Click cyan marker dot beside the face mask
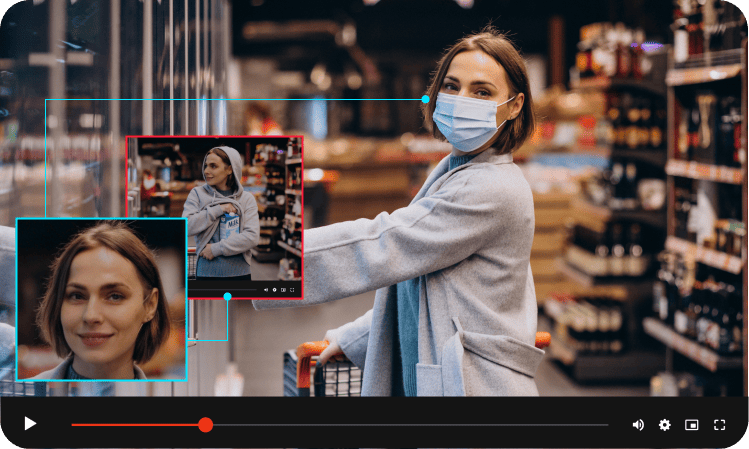This screenshot has height=449, width=749. pyautogui.click(x=425, y=99)
